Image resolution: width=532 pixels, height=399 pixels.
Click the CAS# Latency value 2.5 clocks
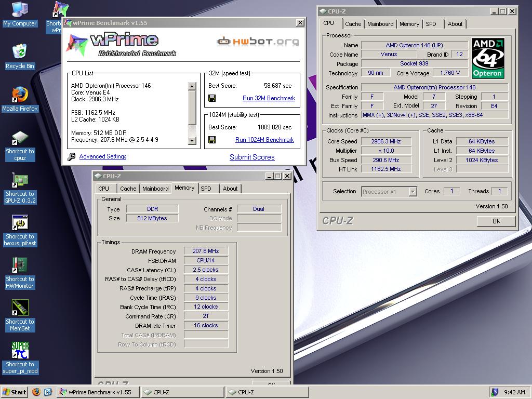tap(206, 270)
